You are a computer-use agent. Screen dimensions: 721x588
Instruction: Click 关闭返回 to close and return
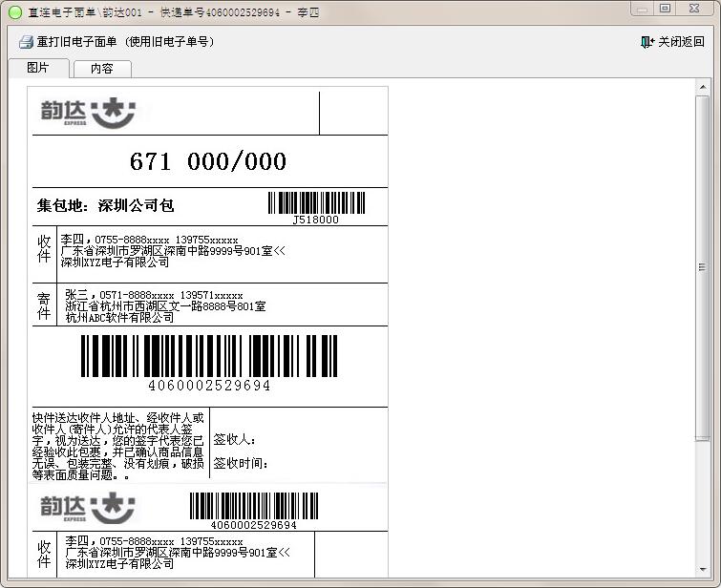point(680,42)
